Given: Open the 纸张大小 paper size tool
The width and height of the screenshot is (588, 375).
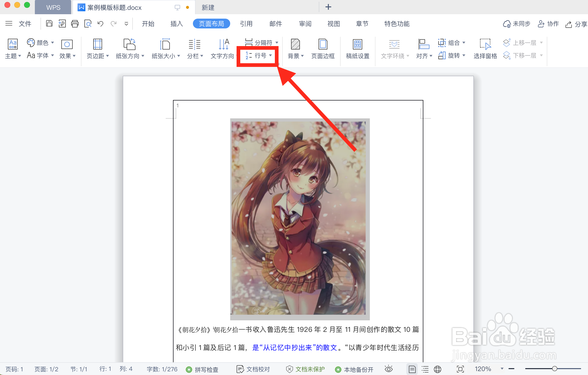Looking at the screenshot, I should tap(165, 49).
